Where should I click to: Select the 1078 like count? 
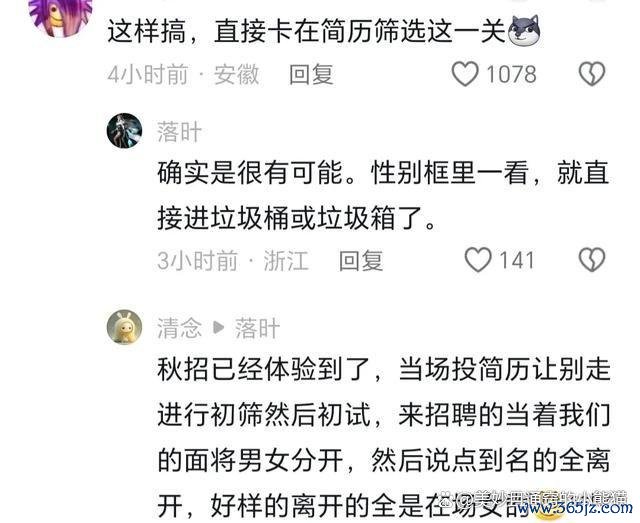511,74
